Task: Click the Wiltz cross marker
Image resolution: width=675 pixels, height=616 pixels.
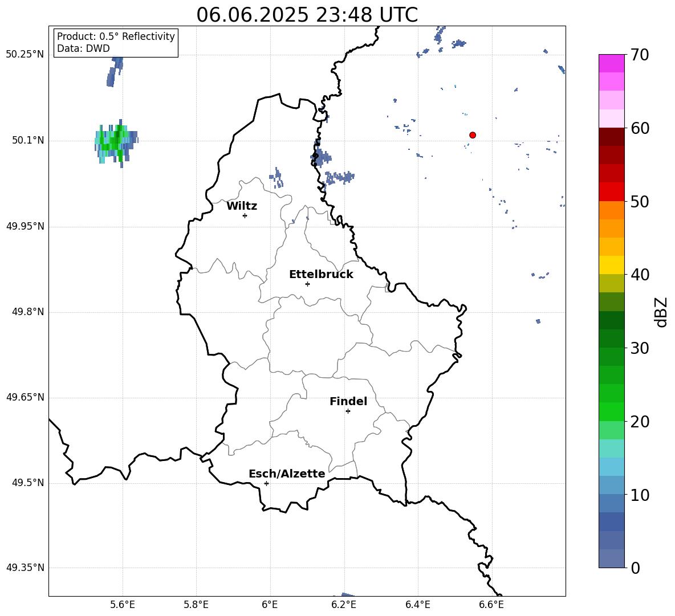Action: 245,215
